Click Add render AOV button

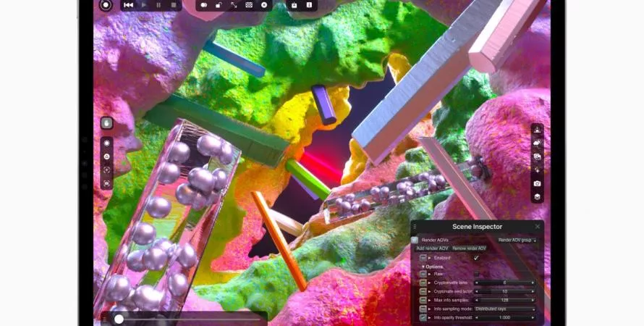pyautogui.click(x=432, y=248)
